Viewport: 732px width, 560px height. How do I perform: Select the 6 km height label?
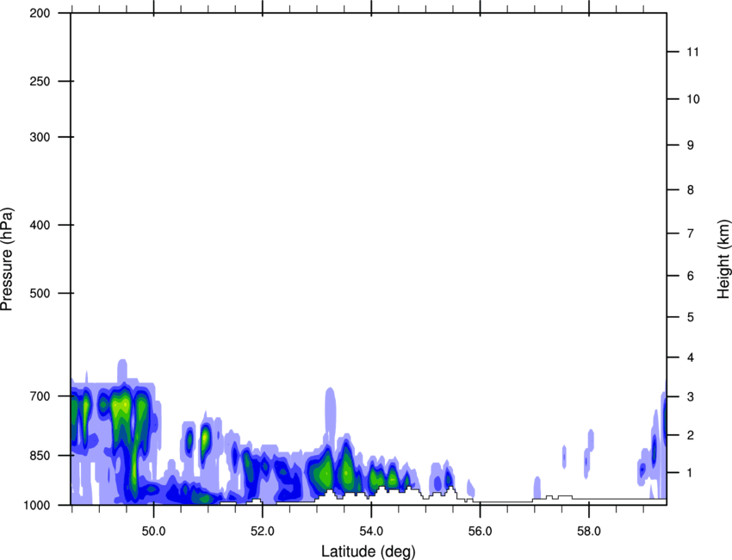click(x=690, y=276)
